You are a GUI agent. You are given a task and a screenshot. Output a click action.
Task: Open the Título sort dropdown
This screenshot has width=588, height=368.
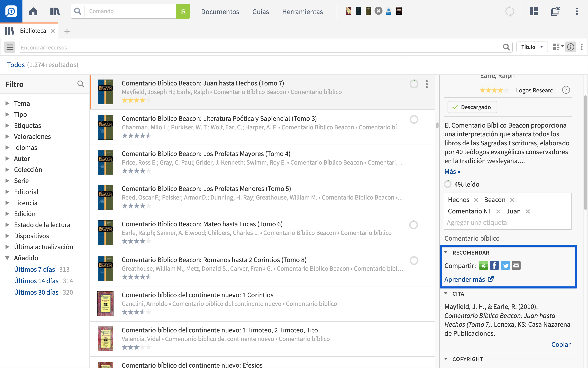pyautogui.click(x=532, y=47)
